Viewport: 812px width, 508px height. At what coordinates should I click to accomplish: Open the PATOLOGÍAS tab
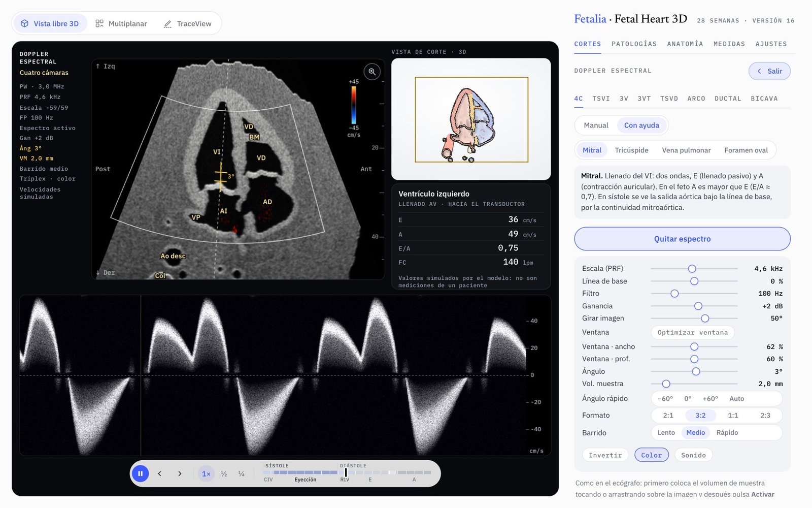pyautogui.click(x=634, y=44)
